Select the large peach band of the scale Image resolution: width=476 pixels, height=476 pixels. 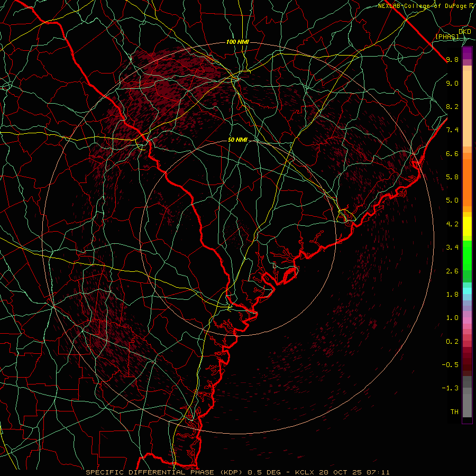click(x=467, y=108)
